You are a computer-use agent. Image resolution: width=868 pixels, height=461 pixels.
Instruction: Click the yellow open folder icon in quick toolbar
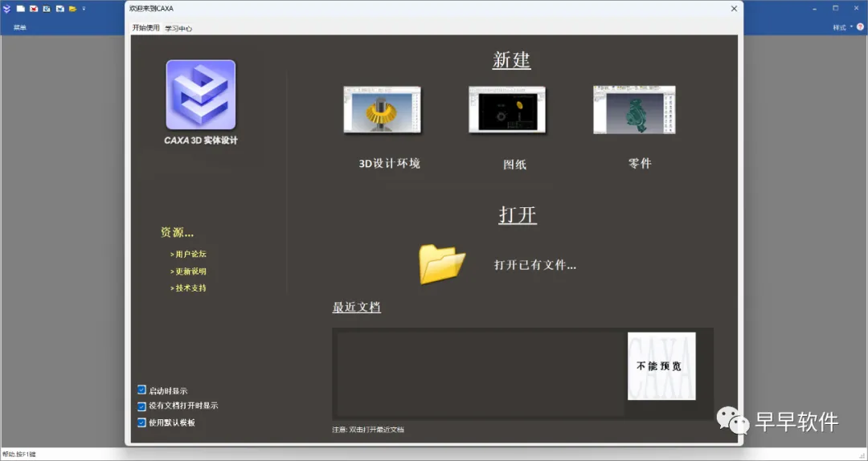tap(72, 9)
